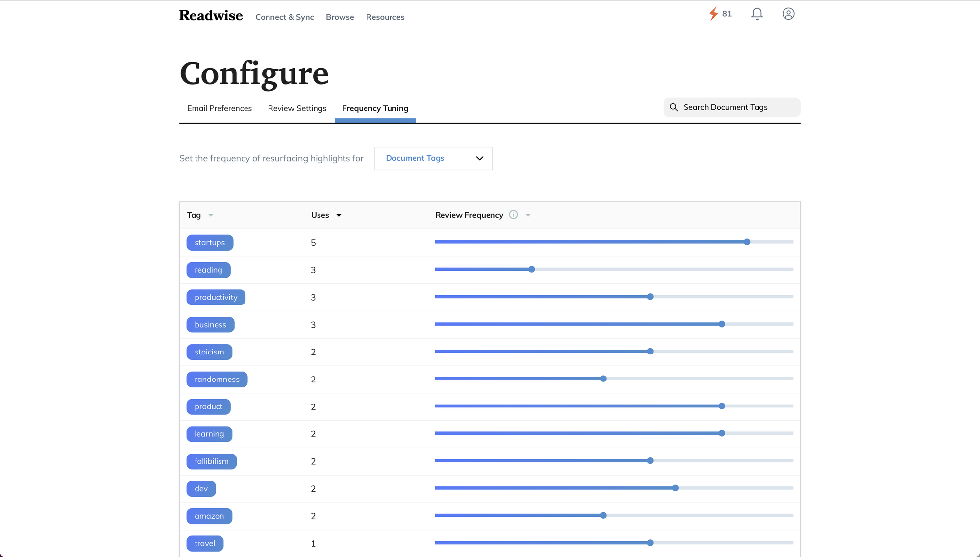Click the Readwise logo
This screenshot has height=557, width=980.
tap(211, 16)
